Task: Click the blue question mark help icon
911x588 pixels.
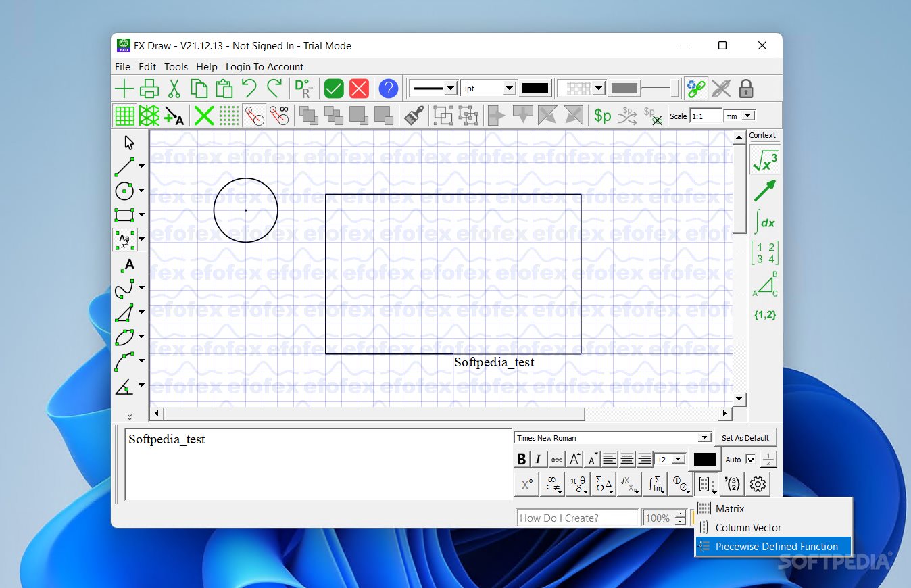Action: (x=389, y=89)
